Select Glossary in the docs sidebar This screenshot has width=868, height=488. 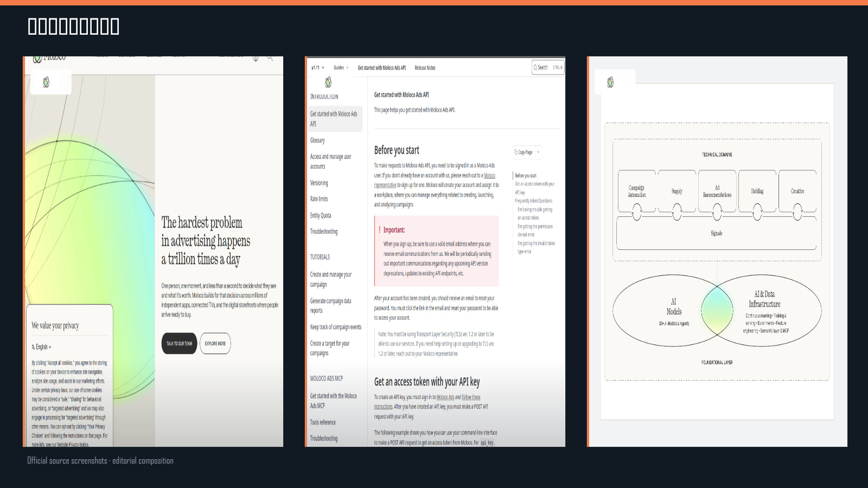pyautogui.click(x=317, y=140)
